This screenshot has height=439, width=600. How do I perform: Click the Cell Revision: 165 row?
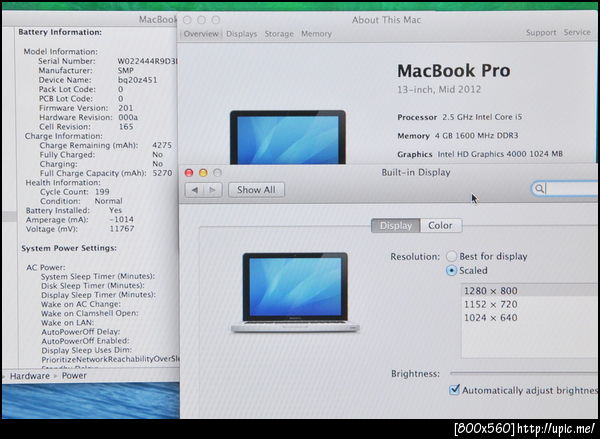tap(86, 127)
